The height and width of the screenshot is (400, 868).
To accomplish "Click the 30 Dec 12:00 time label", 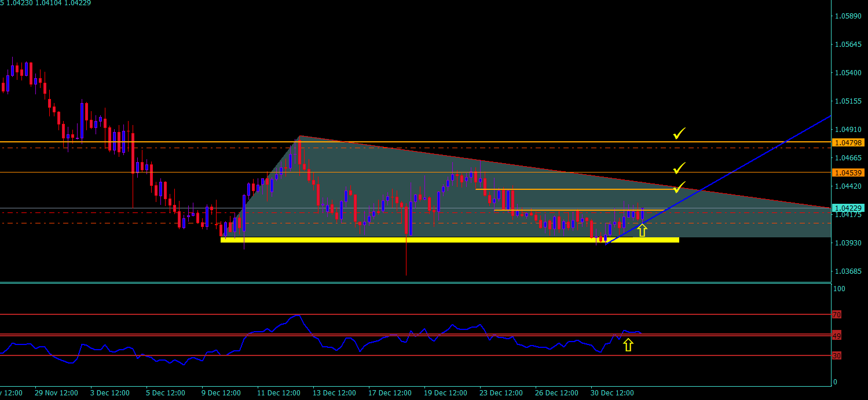I will (612, 393).
